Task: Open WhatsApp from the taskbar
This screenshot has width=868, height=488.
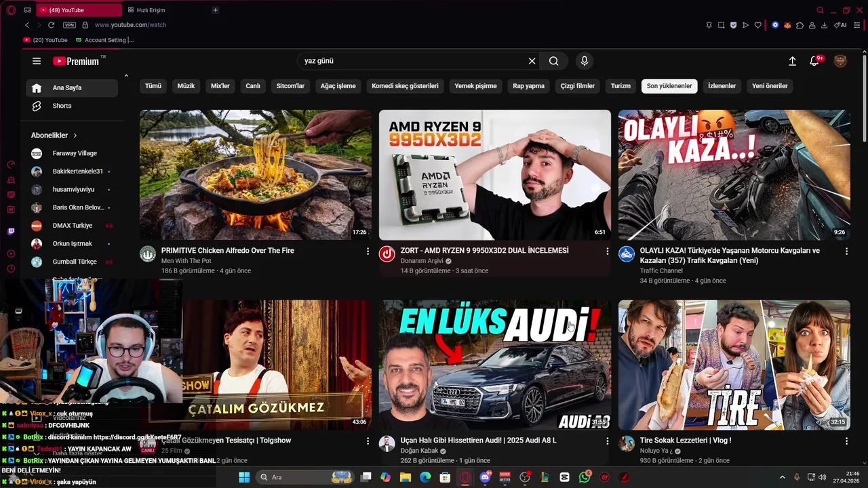Action: tap(585, 477)
